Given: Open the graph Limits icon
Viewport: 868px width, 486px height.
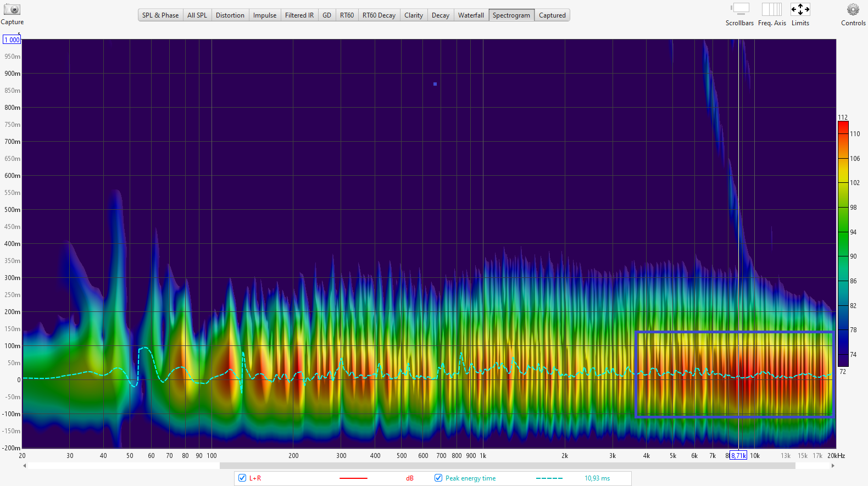Looking at the screenshot, I should click(x=800, y=9).
